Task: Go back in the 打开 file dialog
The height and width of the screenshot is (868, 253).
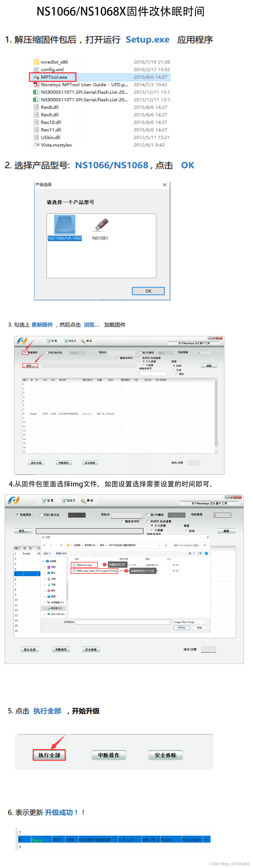Action: click(44, 545)
